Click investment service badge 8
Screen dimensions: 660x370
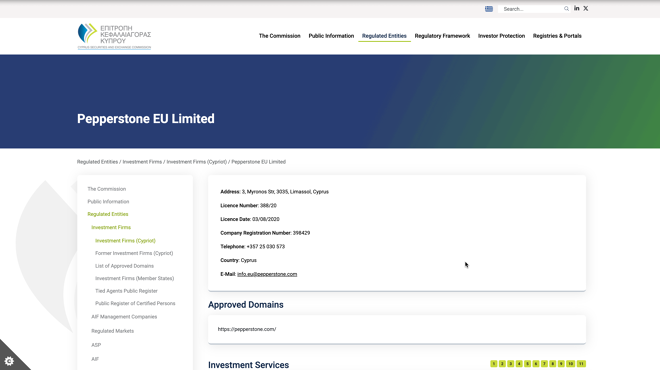[553, 364]
